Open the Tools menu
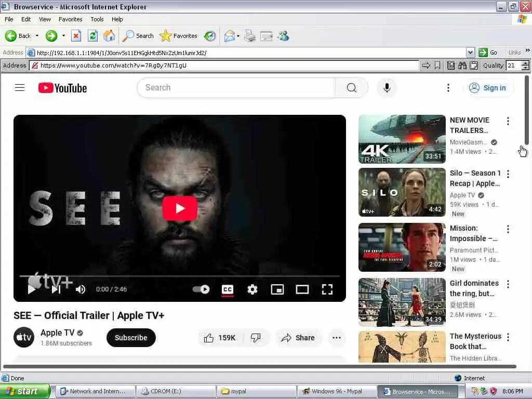The height and width of the screenshot is (399, 532). 97,19
